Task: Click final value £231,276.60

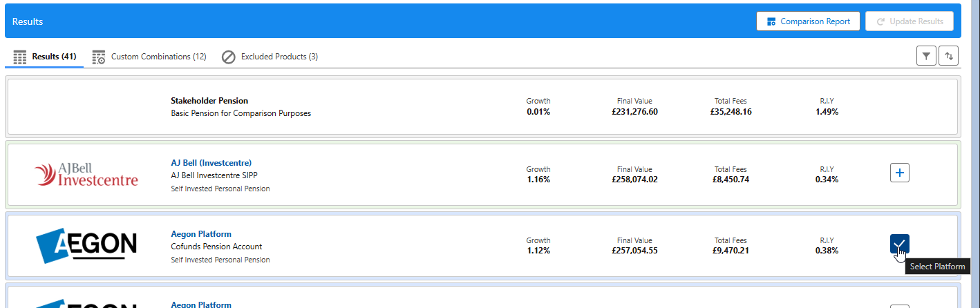Action: pyautogui.click(x=634, y=111)
